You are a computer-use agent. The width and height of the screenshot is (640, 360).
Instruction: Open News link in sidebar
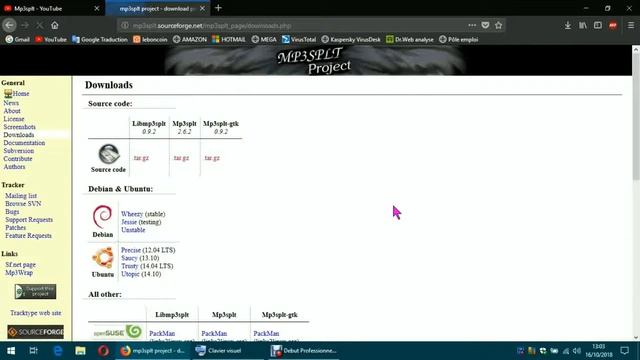click(11, 103)
